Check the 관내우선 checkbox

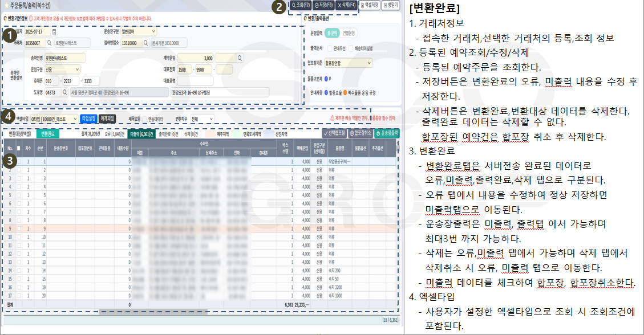[329, 48]
